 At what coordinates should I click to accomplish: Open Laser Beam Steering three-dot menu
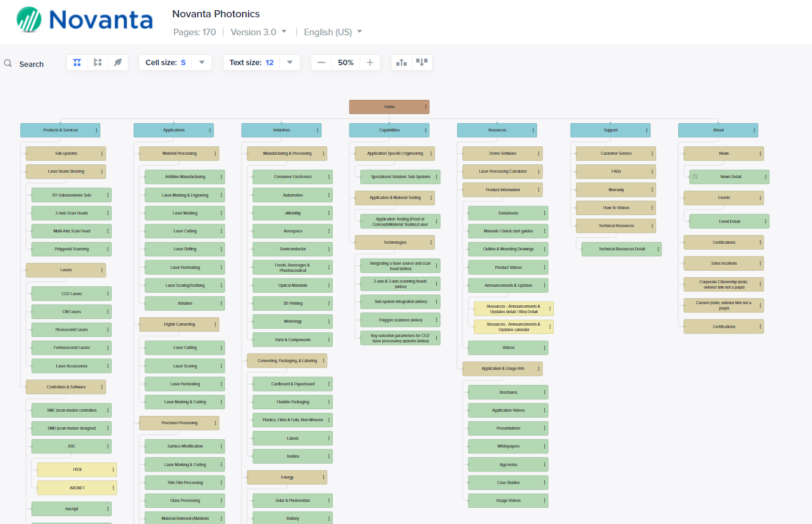(x=102, y=171)
